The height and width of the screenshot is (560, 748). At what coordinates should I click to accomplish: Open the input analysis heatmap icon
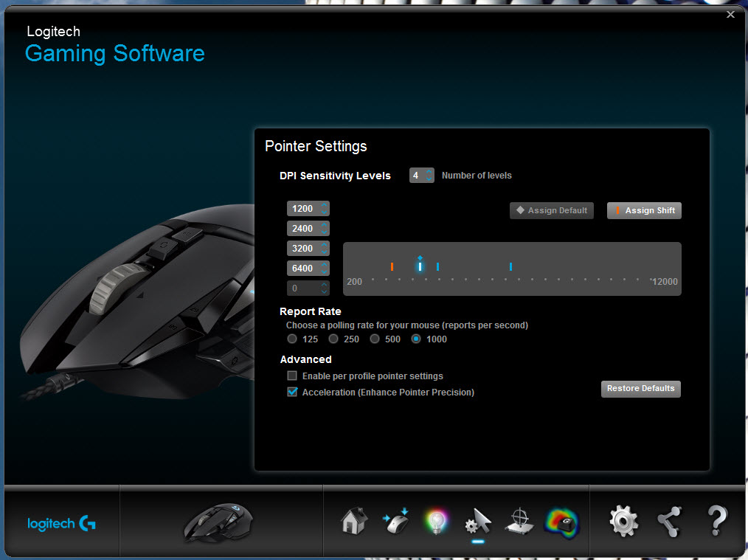point(561,523)
